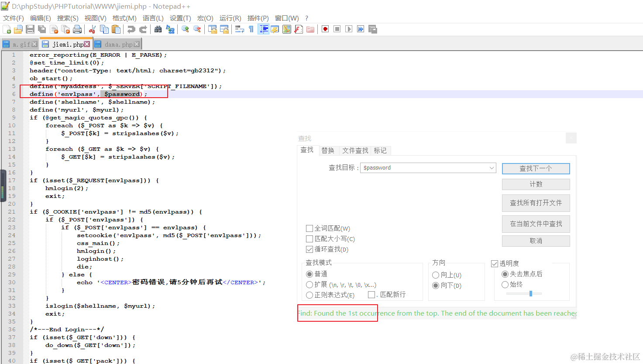Screen dimensions: 643x364
Task: Save the current file with toolbar icon
Action: [x=30, y=29]
